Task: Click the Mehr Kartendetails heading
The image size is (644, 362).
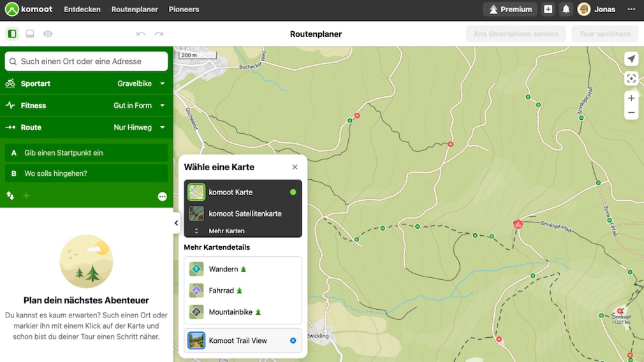Action: [x=217, y=247]
